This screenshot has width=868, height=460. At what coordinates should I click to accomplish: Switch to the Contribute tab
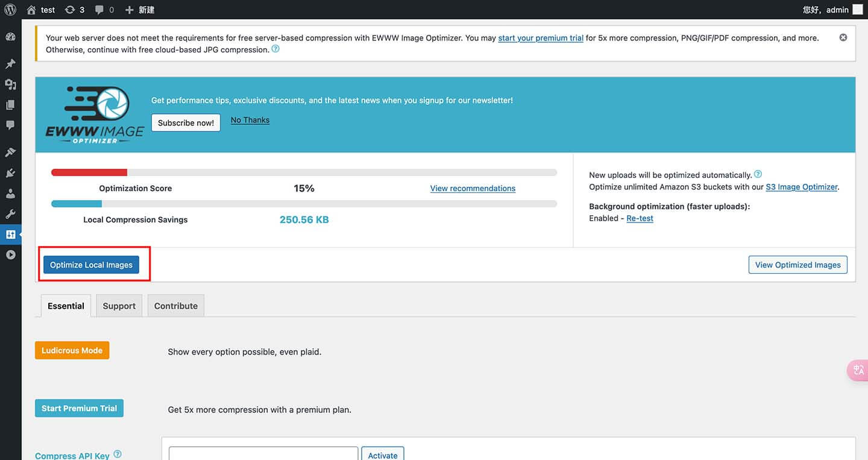pyautogui.click(x=176, y=306)
